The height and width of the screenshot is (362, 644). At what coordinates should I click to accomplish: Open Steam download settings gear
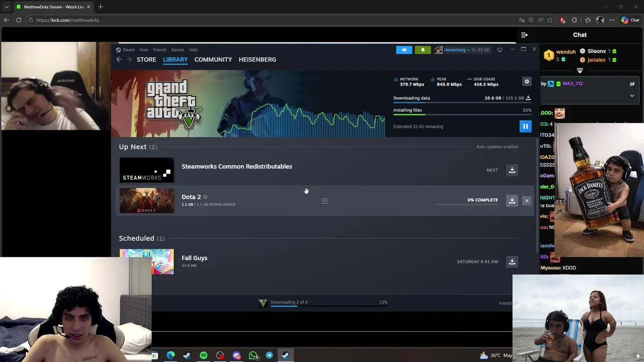527,81
